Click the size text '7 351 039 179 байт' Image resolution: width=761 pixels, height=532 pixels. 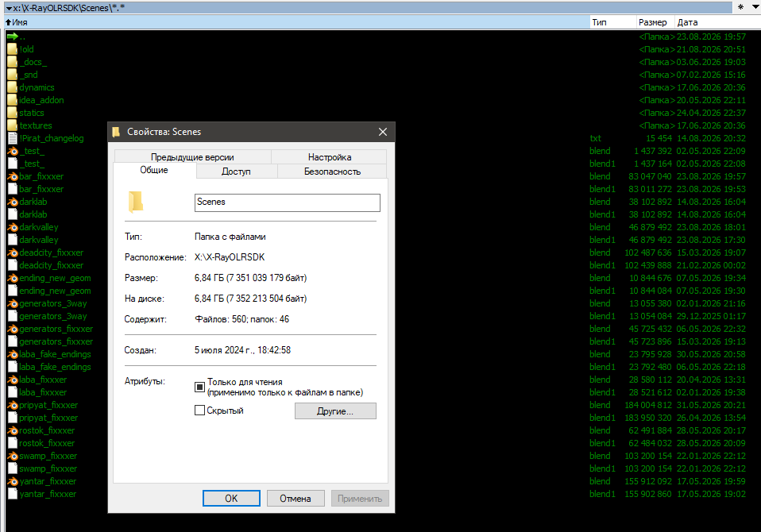[x=267, y=278]
